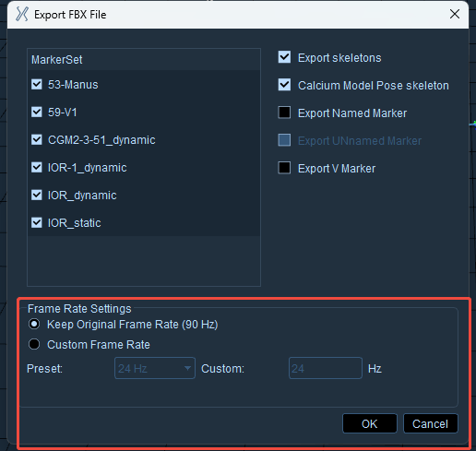Close the Export FBX File dialog

[455, 14]
